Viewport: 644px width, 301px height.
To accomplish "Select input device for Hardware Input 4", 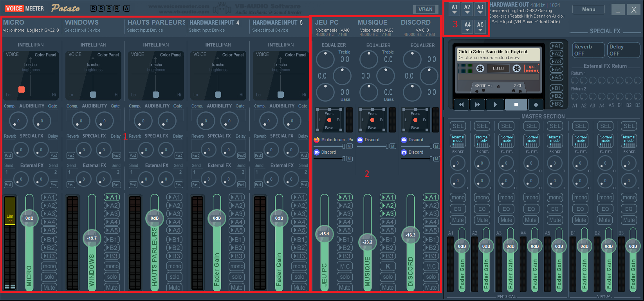I will coord(207,30).
